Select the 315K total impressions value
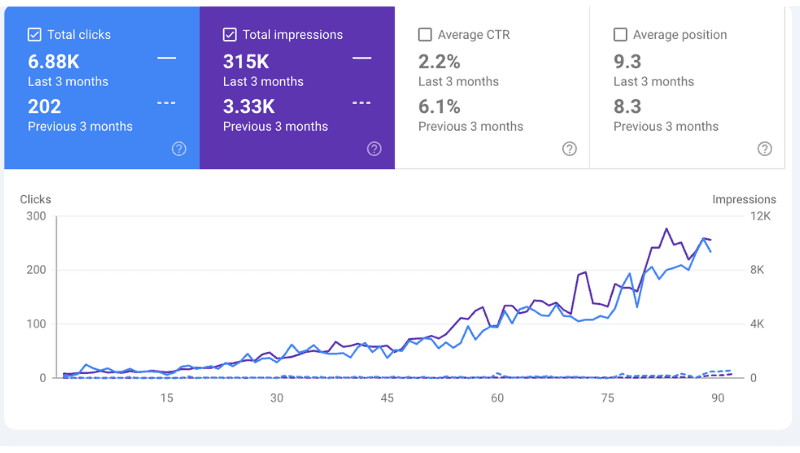Image resolution: width=800 pixels, height=453 pixels. [x=246, y=62]
